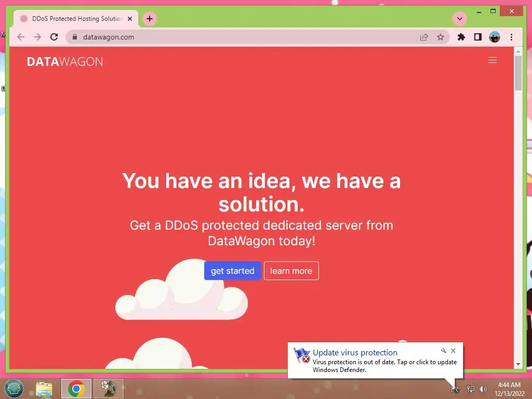The height and width of the screenshot is (399, 532).
Task: Open Chrome extensions puzzle icon
Action: (461, 37)
